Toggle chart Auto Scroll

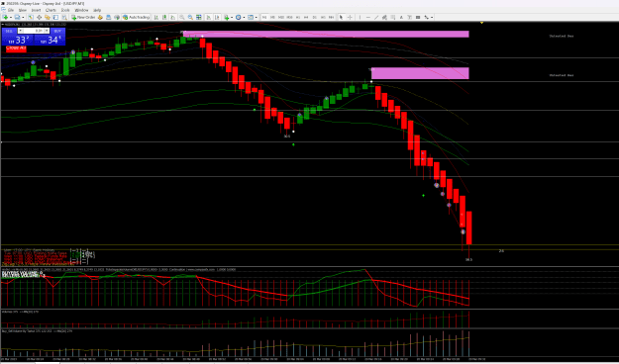click(208, 18)
